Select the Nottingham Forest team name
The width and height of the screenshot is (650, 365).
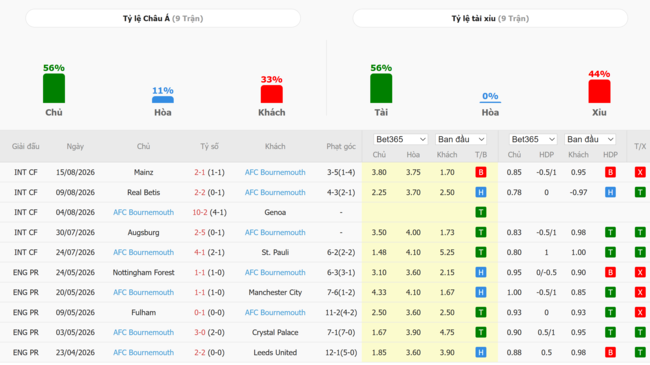pyautogui.click(x=143, y=273)
